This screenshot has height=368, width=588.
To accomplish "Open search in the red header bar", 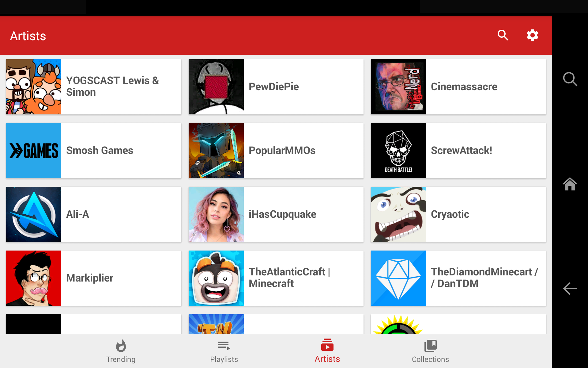I will click(503, 35).
